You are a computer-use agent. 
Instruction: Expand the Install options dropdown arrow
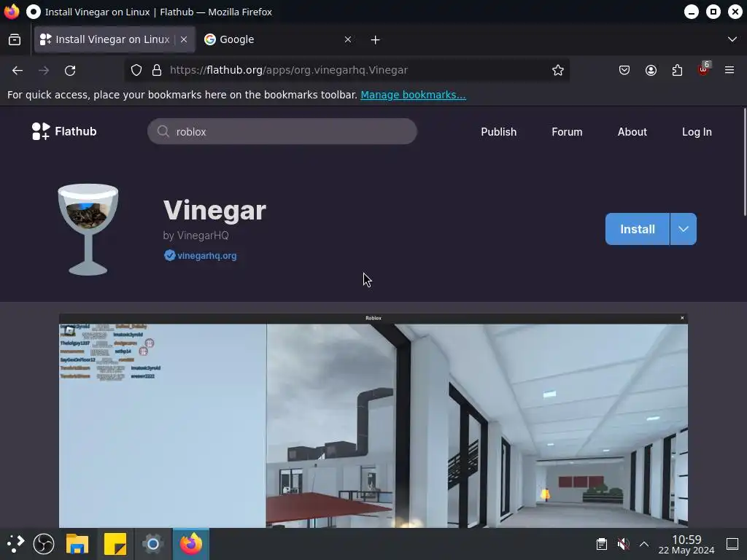tap(683, 229)
